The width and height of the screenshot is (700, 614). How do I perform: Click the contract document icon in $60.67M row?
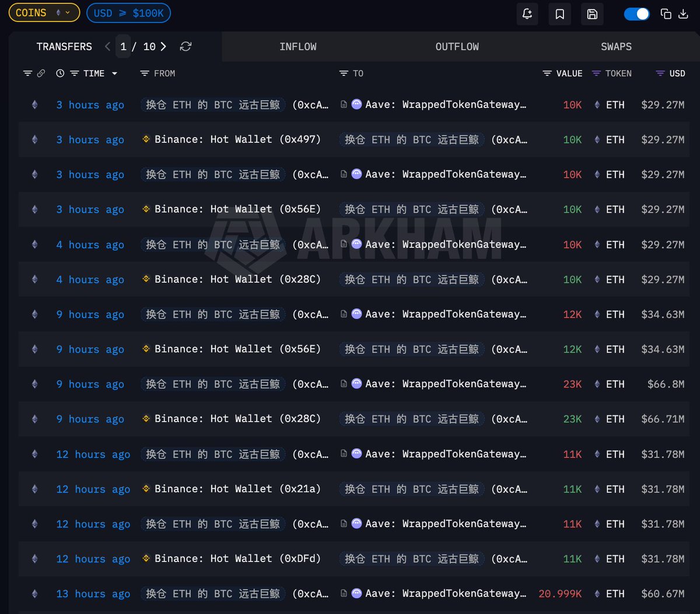[344, 594]
